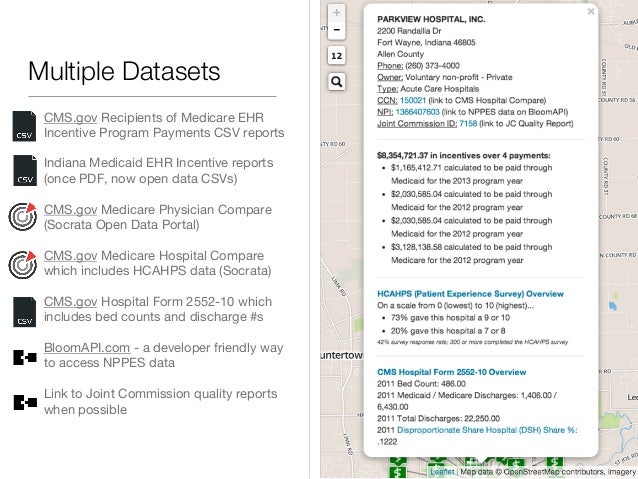Click the 42% survey response rate footnote
This screenshot has width=638, height=479.
coord(472,342)
